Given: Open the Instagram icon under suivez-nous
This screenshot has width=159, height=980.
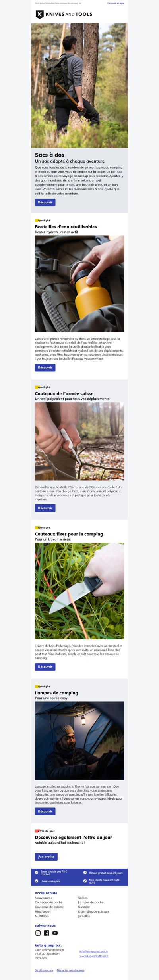Looking at the screenshot, I should click(x=38, y=933).
